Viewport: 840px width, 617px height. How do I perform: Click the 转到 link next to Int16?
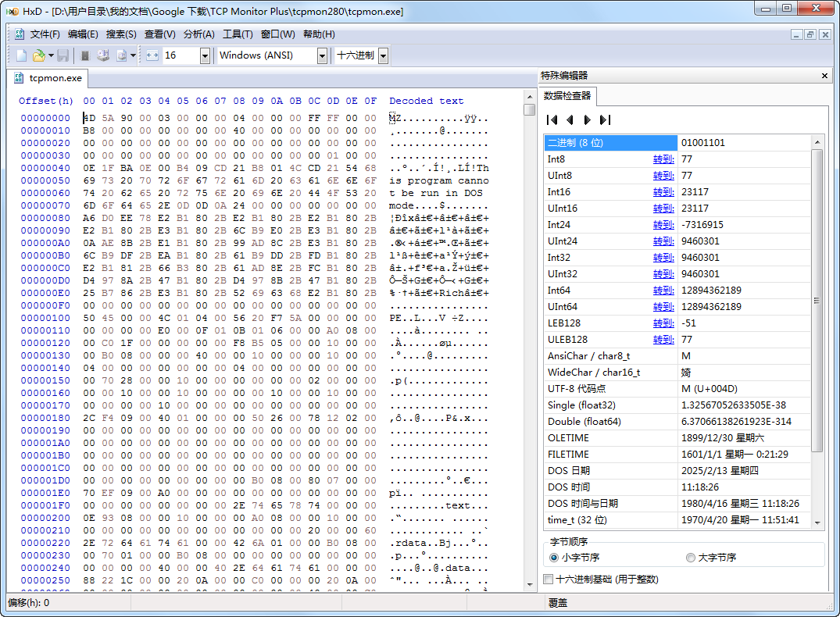click(x=663, y=192)
